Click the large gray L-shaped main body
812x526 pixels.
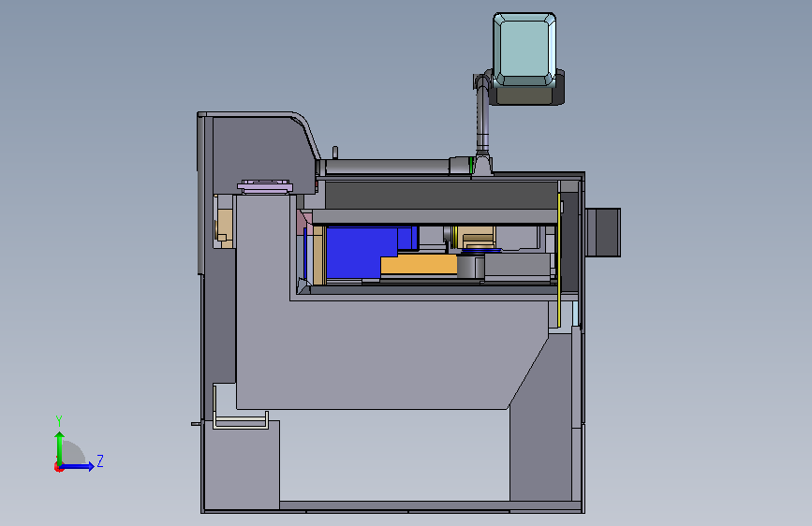(362, 352)
